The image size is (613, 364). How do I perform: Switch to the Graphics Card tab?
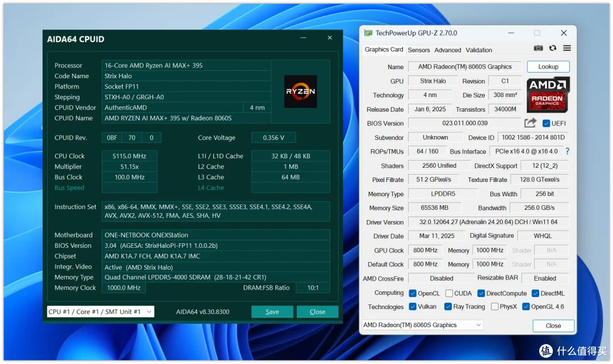point(384,49)
